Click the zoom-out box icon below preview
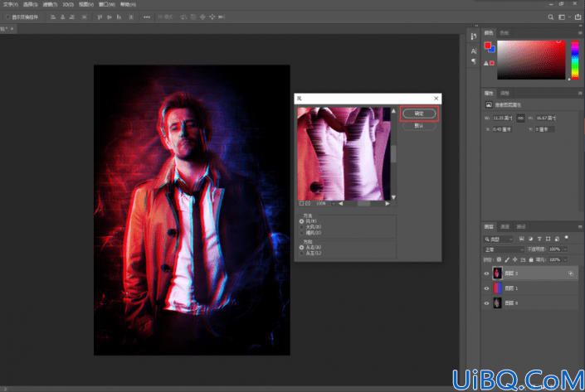Viewport: 585px width, 392px height. pos(301,203)
